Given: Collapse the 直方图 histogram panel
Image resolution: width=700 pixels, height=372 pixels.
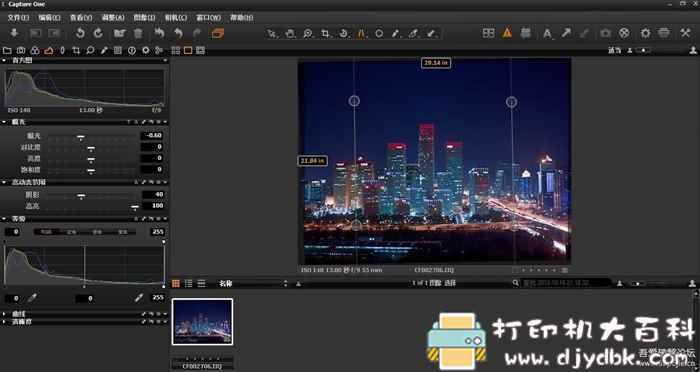Looking at the screenshot, I should (4, 60).
